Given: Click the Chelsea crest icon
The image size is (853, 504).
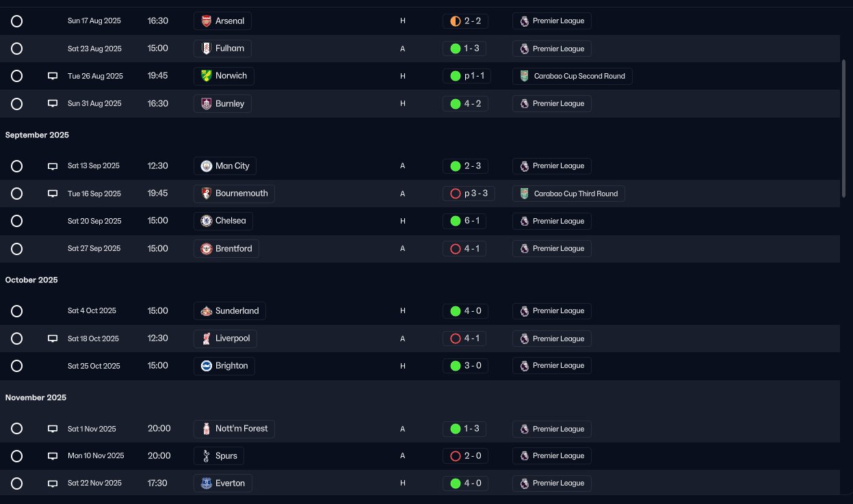Looking at the screenshot, I should (x=207, y=221).
